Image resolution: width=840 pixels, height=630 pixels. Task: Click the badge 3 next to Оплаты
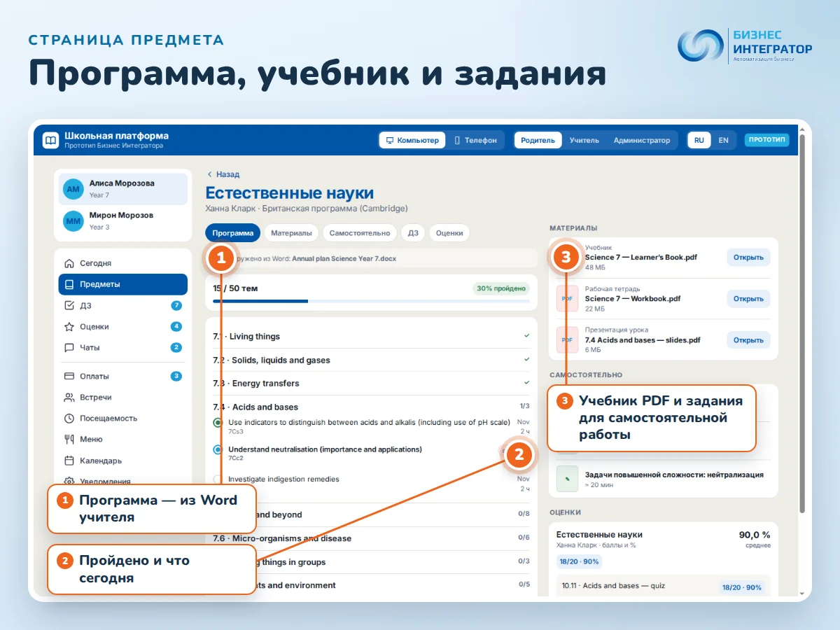(x=176, y=376)
